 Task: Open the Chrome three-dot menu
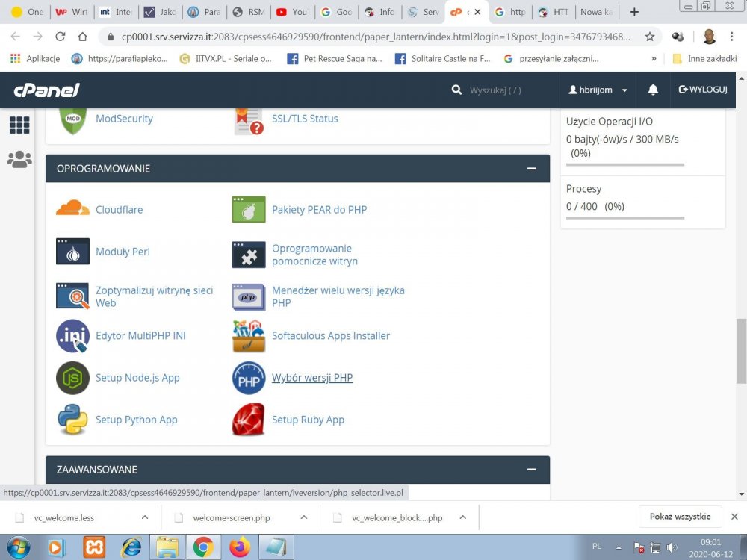(x=731, y=37)
